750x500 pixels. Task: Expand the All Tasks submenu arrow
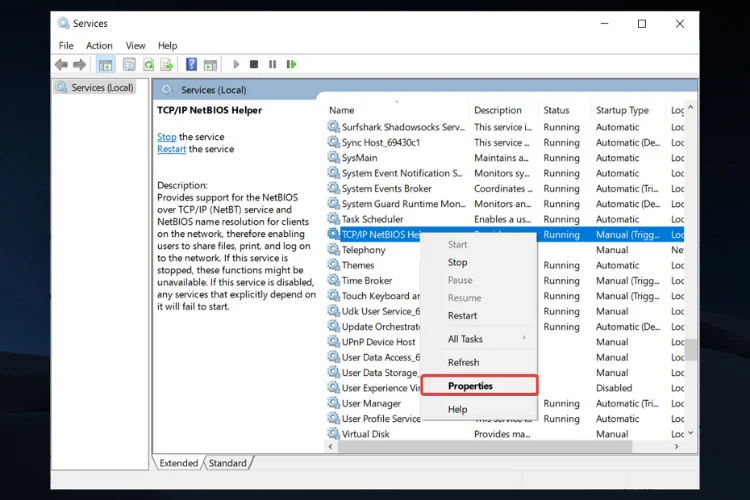coord(524,338)
